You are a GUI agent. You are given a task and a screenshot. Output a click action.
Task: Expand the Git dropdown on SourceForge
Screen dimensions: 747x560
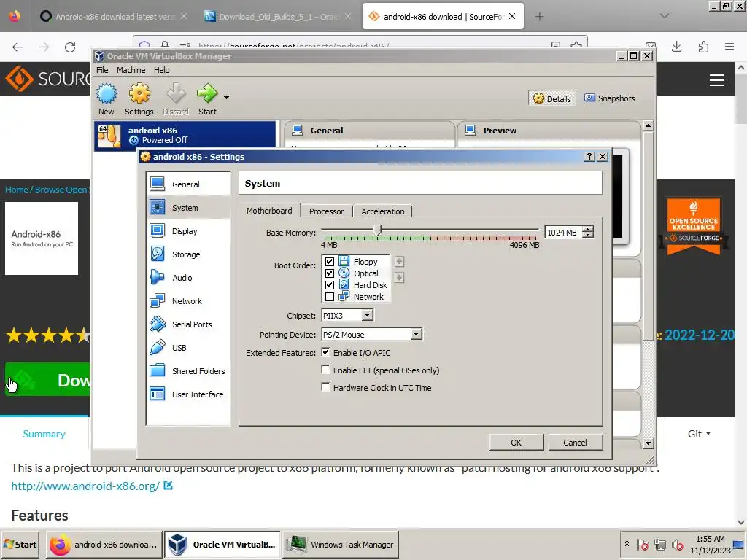pyautogui.click(x=699, y=434)
